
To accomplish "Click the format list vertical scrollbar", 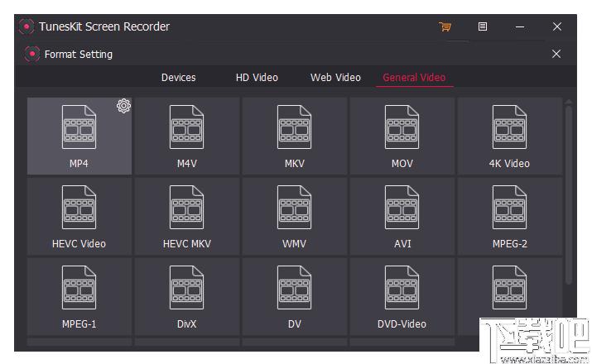I will click(x=569, y=195).
